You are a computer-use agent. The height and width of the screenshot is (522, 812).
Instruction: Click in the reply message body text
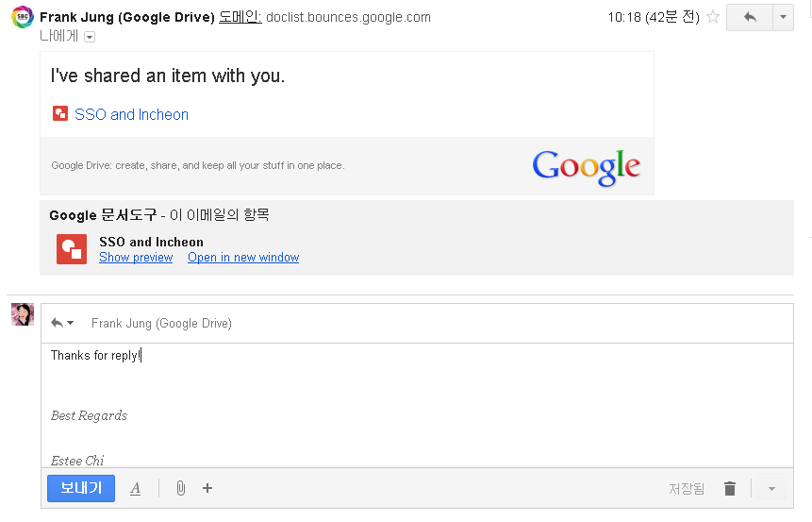coord(417,404)
